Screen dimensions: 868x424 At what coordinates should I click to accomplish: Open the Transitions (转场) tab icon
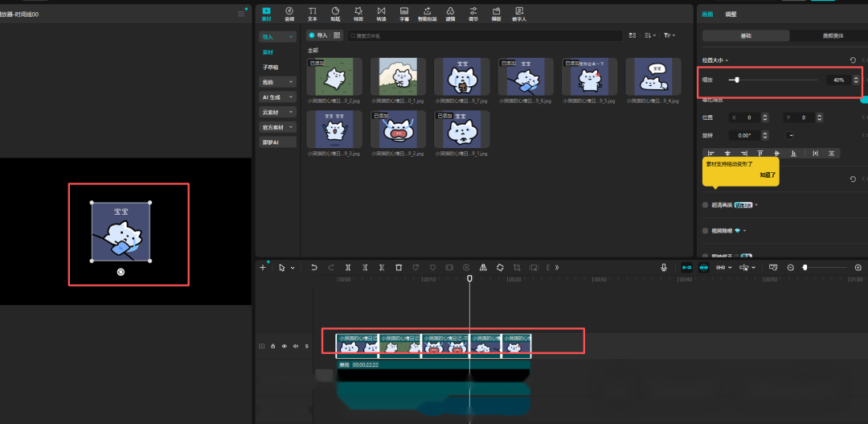[x=382, y=14]
